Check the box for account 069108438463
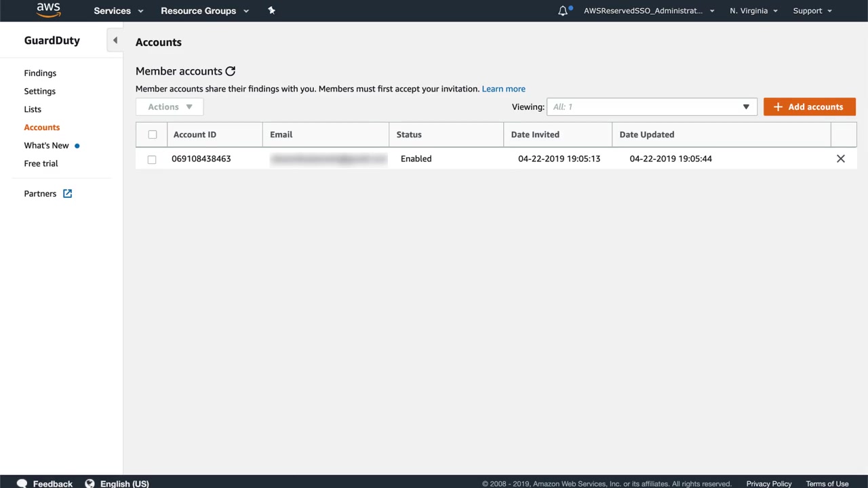 pyautogui.click(x=152, y=159)
